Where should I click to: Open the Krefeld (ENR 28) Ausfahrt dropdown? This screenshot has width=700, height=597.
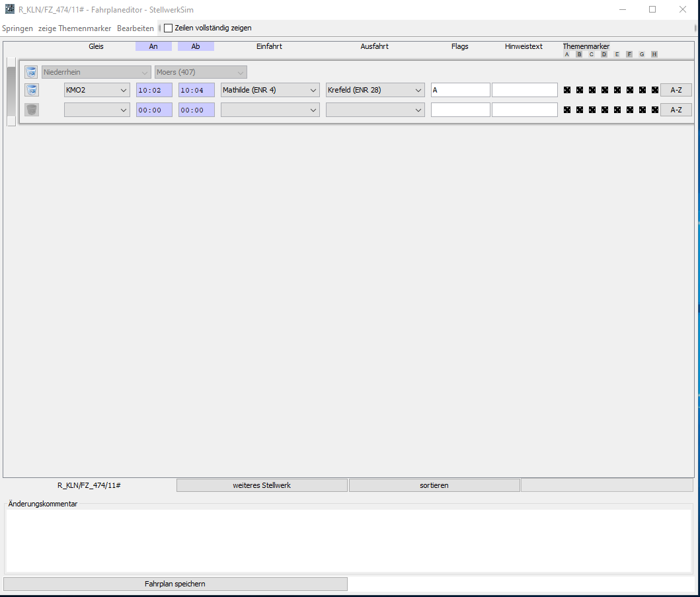tap(375, 90)
